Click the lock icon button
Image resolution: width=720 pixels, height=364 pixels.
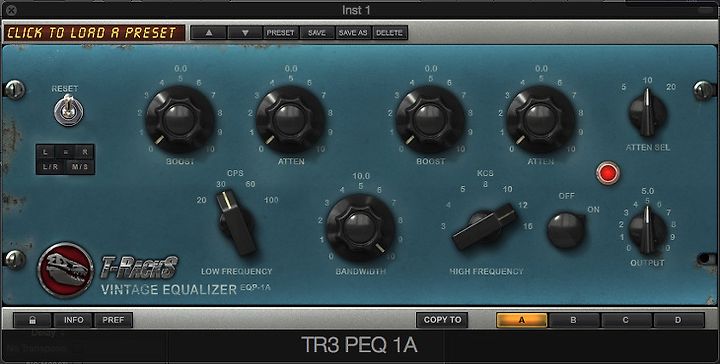click(x=32, y=320)
